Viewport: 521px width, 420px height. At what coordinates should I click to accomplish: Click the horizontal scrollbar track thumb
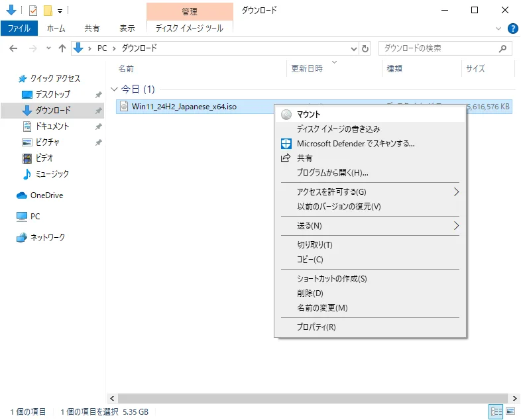(313, 398)
